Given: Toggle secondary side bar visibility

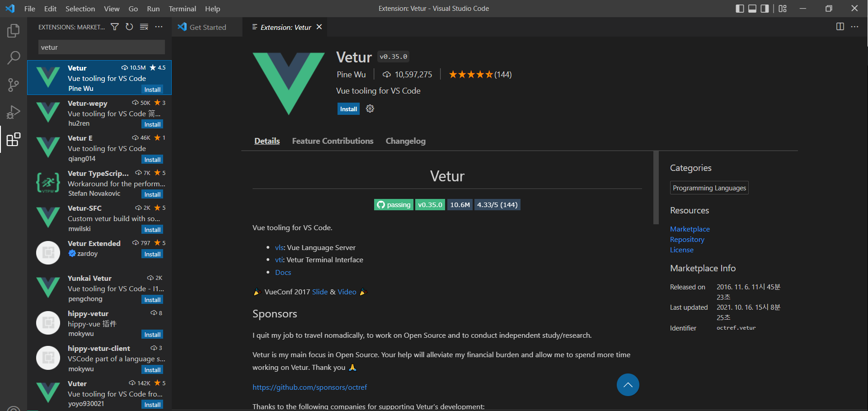Looking at the screenshot, I should click(765, 9).
